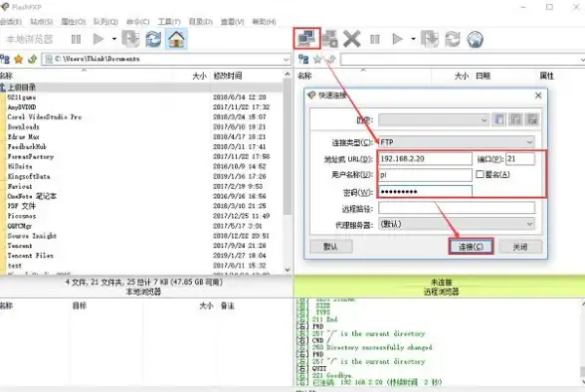The height and width of the screenshot is (392, 585).
Task: Select the Corel VideoStudio Pro folder
Action: point(44,116)
